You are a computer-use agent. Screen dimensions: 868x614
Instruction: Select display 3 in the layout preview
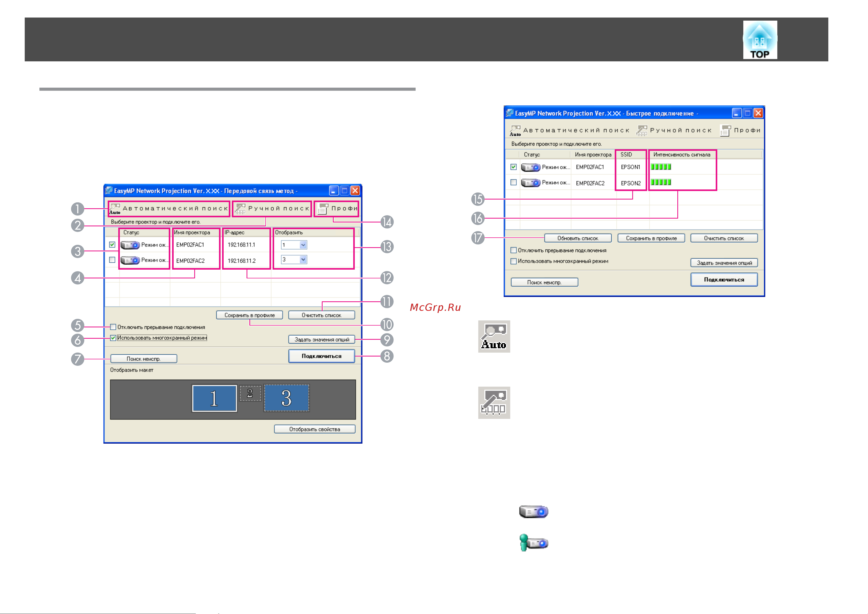[x=286, y=398]
